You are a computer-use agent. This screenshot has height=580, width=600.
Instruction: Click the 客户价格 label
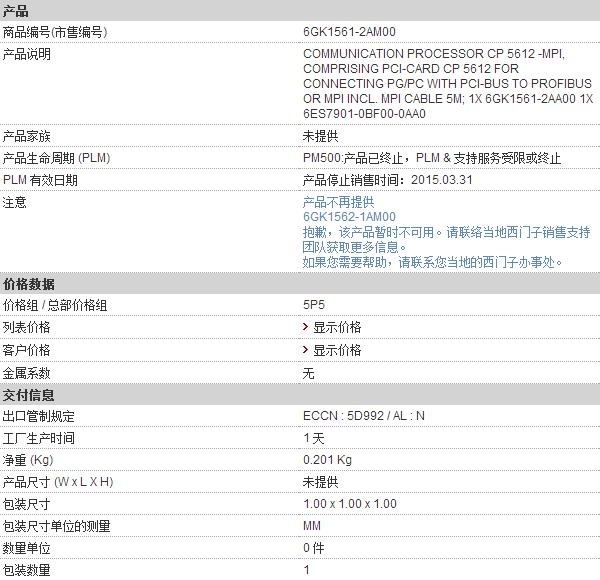[26, 350]
